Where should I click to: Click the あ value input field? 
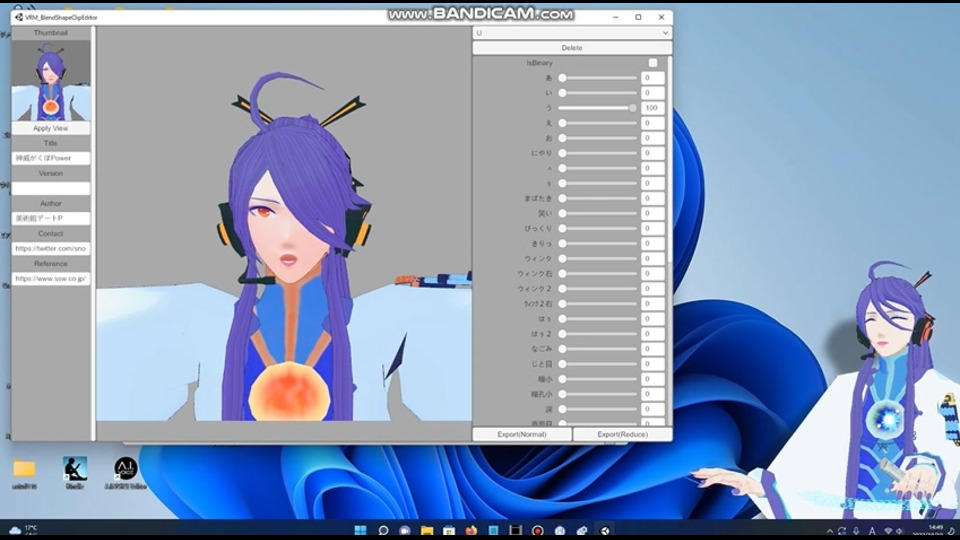coord(653,78)
